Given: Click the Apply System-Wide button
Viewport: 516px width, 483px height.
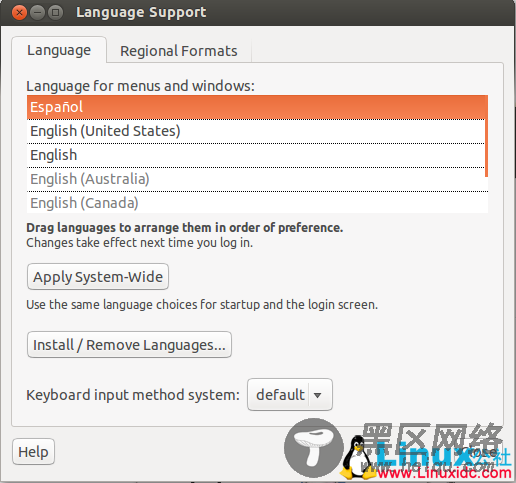Looking at the screenshot, I should (x=98, y=277).
